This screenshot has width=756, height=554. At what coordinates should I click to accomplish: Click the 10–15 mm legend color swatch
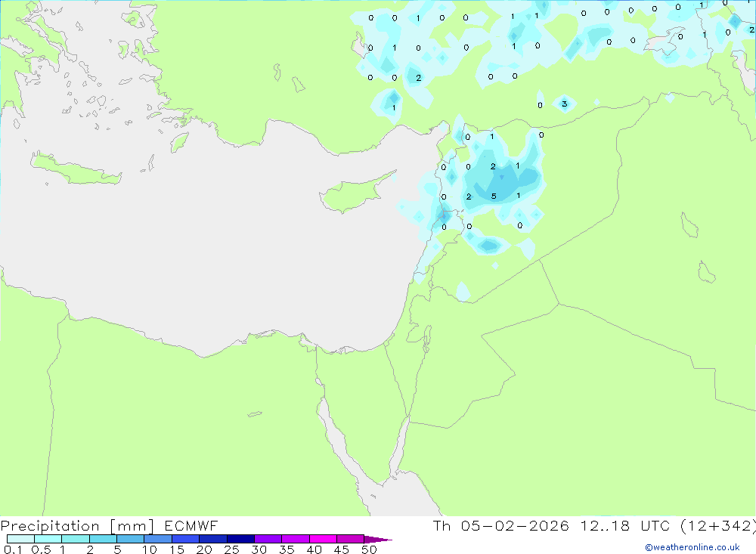(158, 539)
